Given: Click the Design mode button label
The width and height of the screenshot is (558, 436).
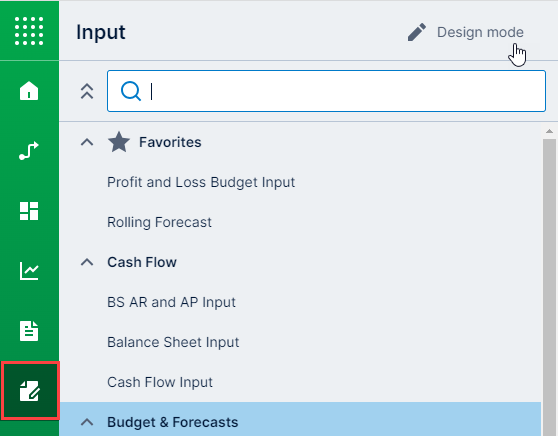Looking at the screenshot, I should point(480,32).
